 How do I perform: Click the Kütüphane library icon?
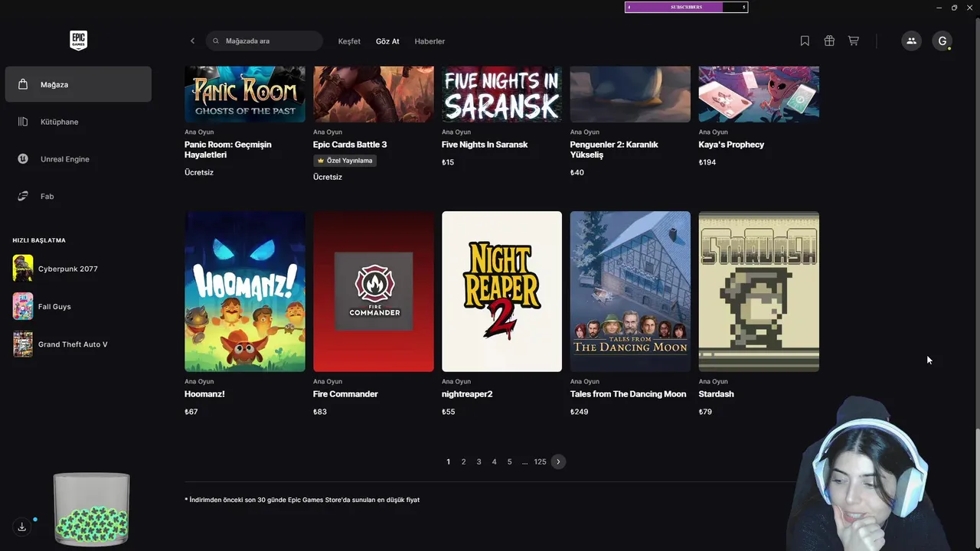tap(24, 122)
